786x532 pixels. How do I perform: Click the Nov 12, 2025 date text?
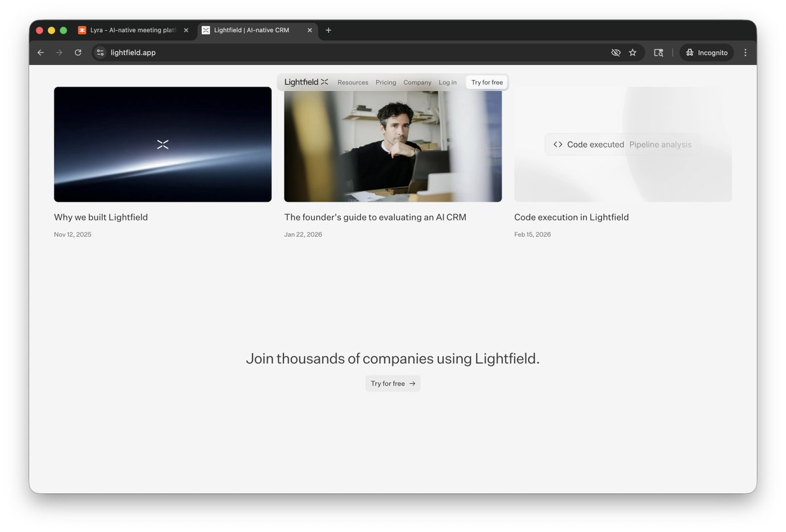[73, 235]
